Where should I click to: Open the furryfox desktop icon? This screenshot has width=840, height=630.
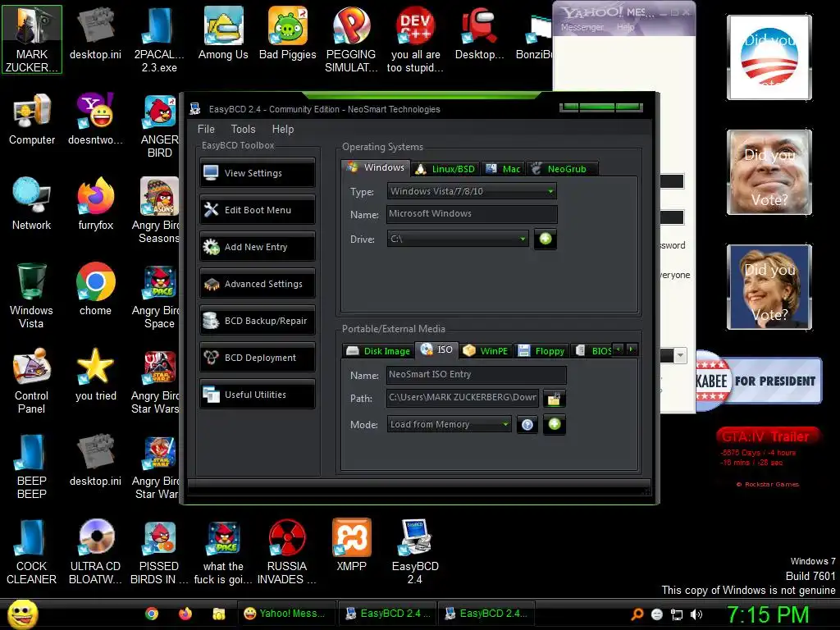[95, 203]
